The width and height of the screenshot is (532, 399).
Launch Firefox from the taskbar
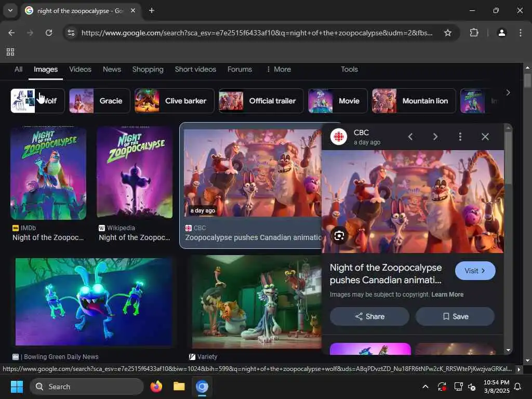[x=156, y=387]
